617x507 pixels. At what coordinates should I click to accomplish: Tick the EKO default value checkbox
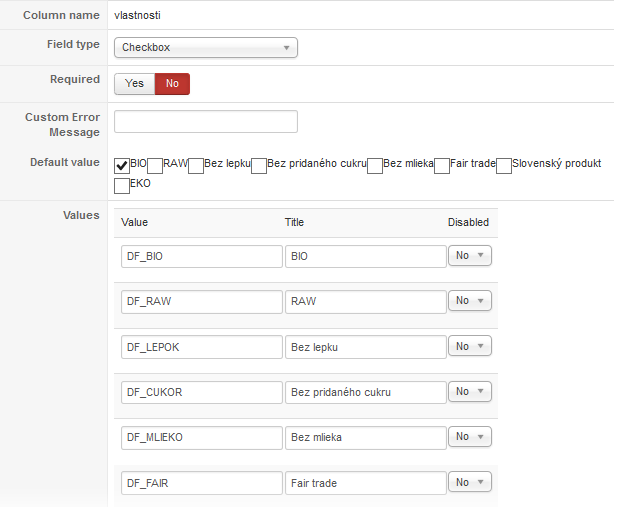click(x=122, y=185)
